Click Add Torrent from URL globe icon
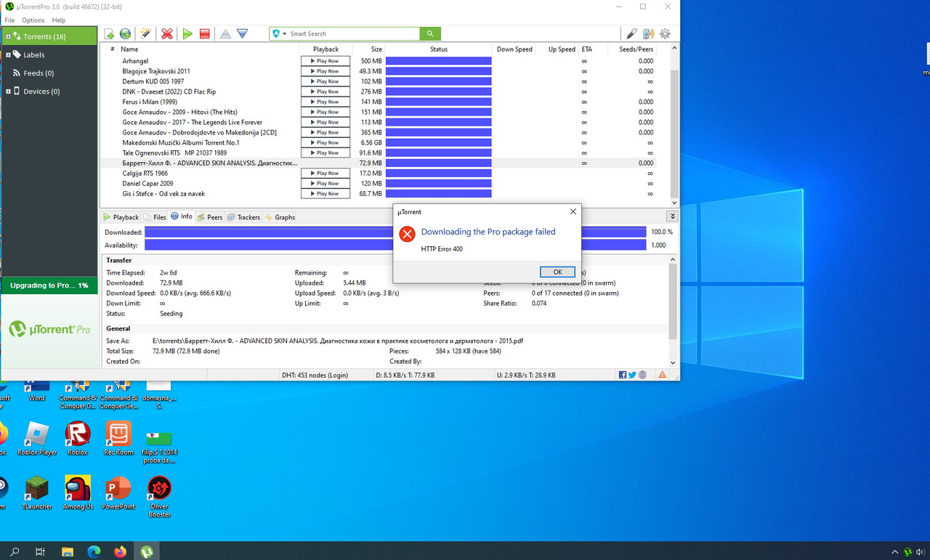Image resolution: width=930 pixels, height=560 pixels. coord(125,33)
